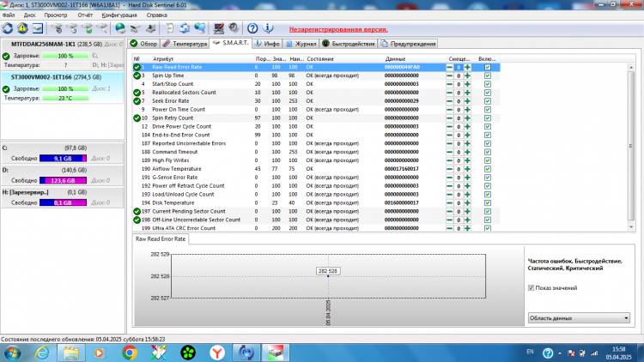This screenshot has width=644, height=362.
Task: Increase the offset for Drive Power Cycle Count
Action: (467, 127)
